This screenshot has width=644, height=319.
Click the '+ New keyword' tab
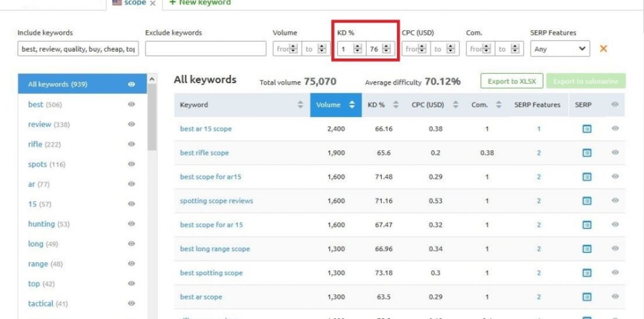coord(200,3)
